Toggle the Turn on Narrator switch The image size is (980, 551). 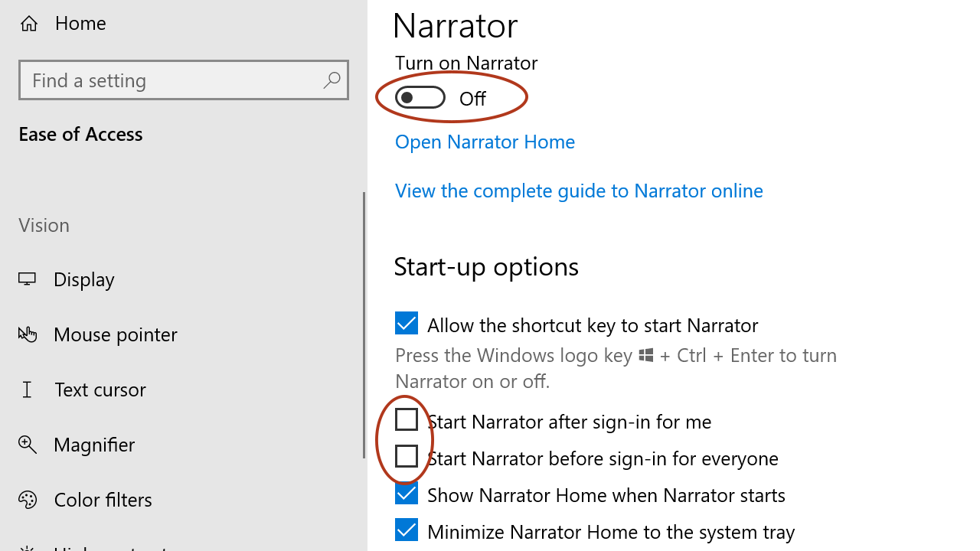pyautogui.click(x=420, y=97)
